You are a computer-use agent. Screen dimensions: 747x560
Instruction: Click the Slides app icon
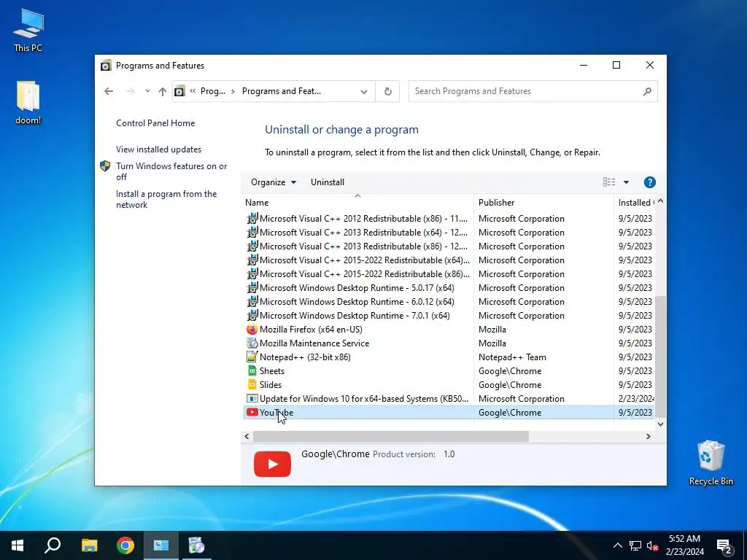click(252, 385)
